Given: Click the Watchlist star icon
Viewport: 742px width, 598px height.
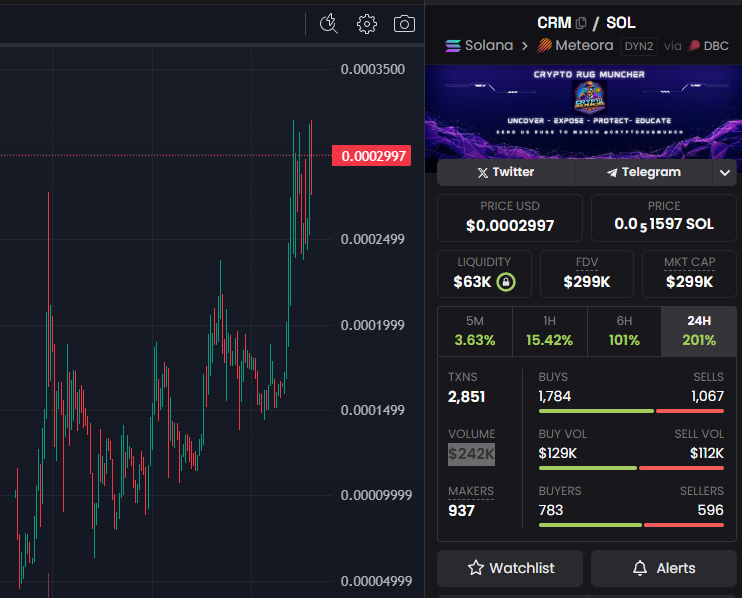Looking at the screenshot, I should [476, 568].
